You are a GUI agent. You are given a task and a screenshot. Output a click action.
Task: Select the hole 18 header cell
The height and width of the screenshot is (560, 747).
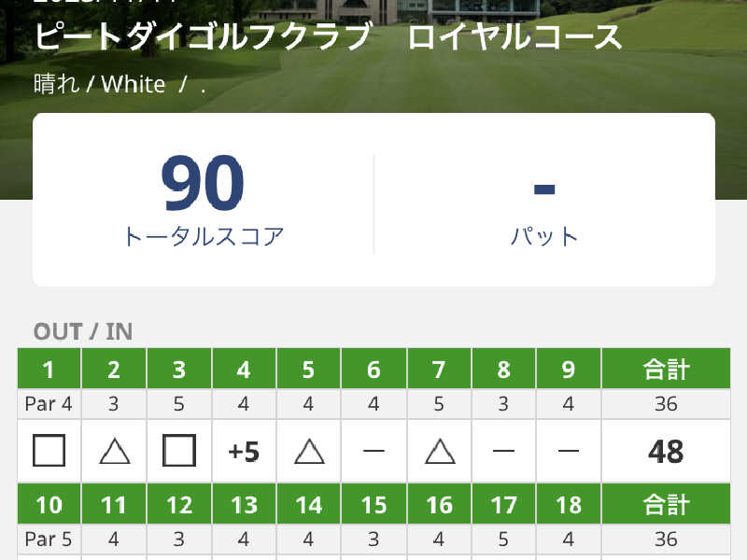pyautogui.click(x=569, y=505)
